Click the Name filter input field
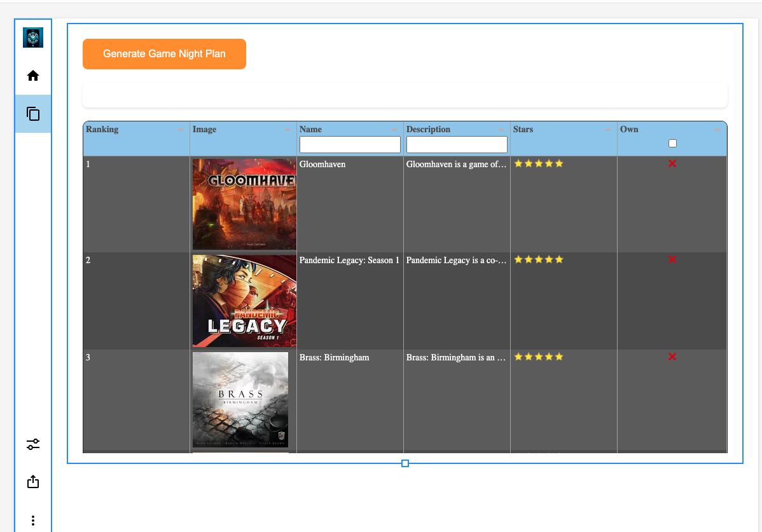Screen dimensions: 762x532 point(350,145)
